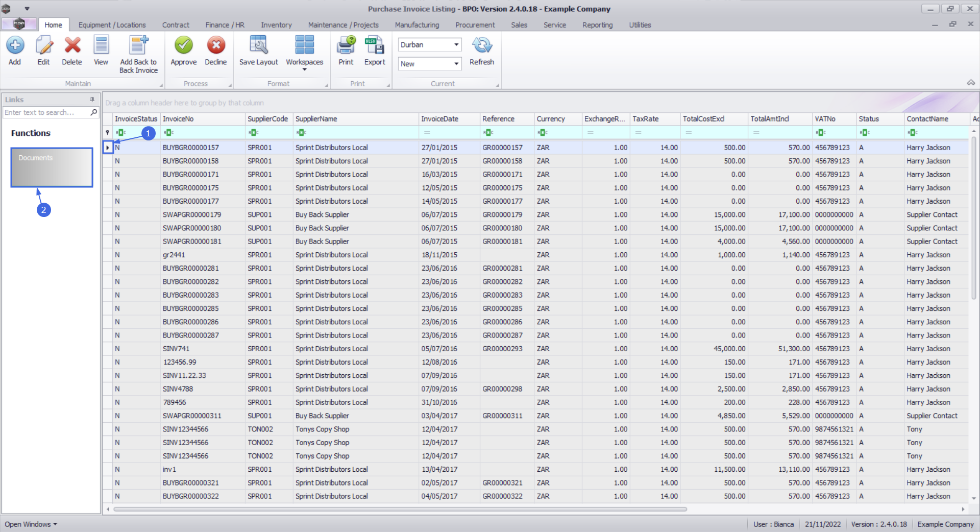Open the Open Windows menu
980x532 pixels.
(31, 524)
